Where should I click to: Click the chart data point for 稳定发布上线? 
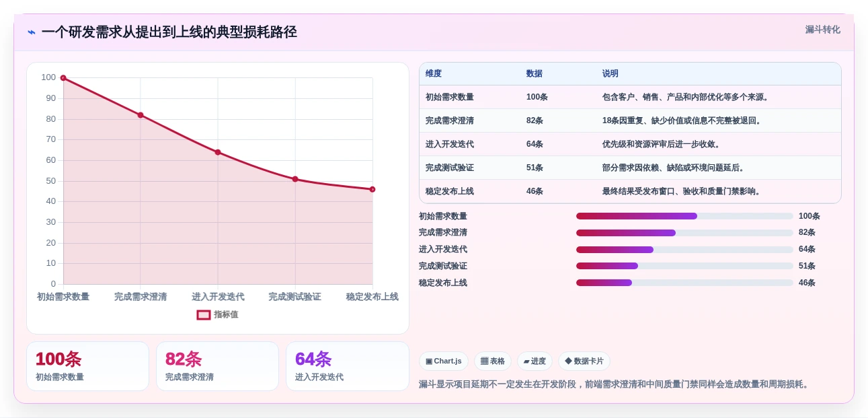(372, 189)
